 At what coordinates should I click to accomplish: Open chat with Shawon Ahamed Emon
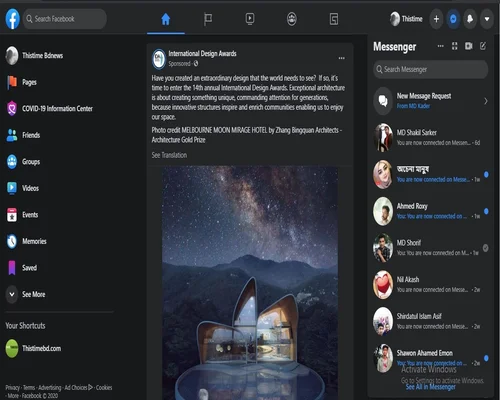[430, 358]
